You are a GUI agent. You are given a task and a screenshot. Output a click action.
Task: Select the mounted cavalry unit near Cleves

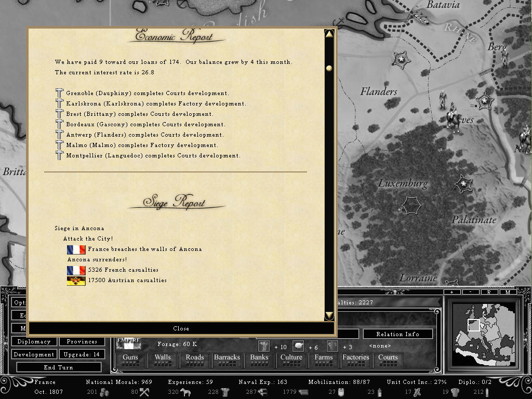[454, 118]
